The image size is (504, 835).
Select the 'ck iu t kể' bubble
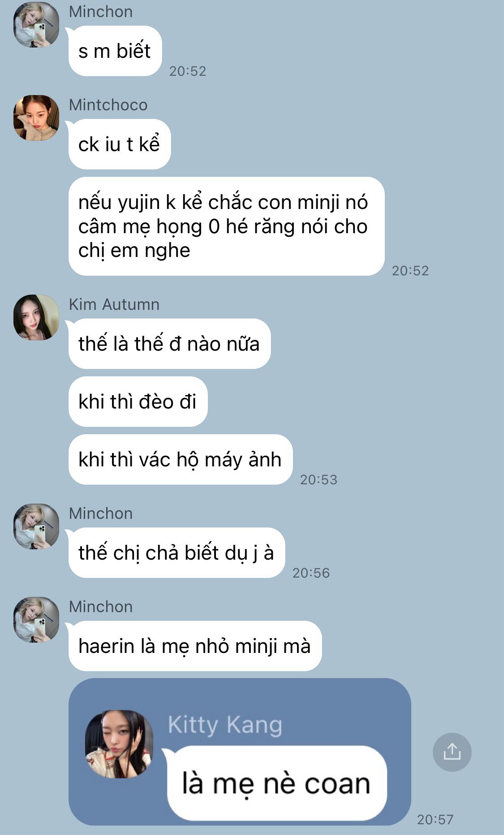[120, 144]
